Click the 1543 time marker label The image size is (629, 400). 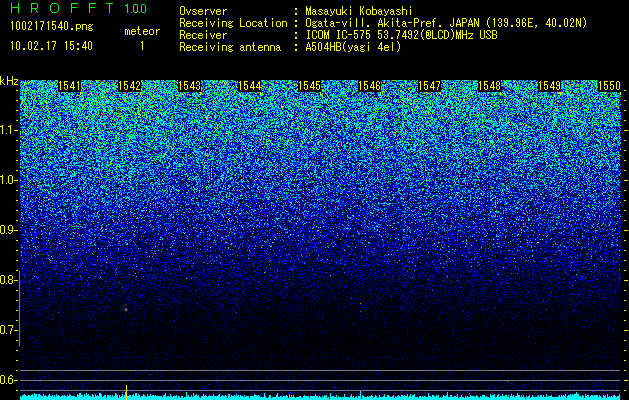189,86
